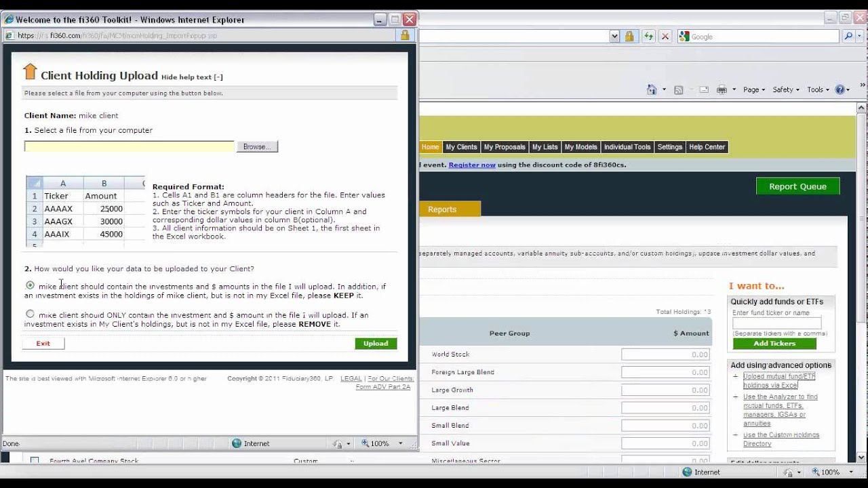Click the main window vertical scrollbar
The width and height of the screenshot is (868, 488).
[862, 283]
